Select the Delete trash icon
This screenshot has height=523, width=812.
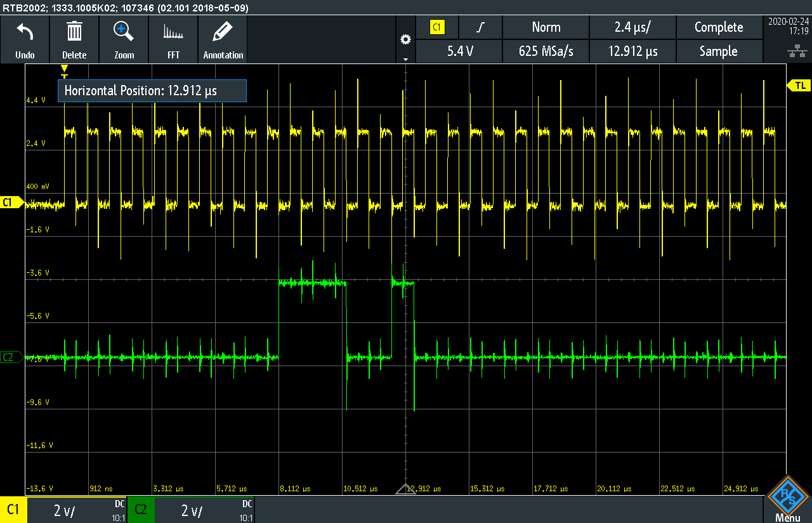(74, 32)
